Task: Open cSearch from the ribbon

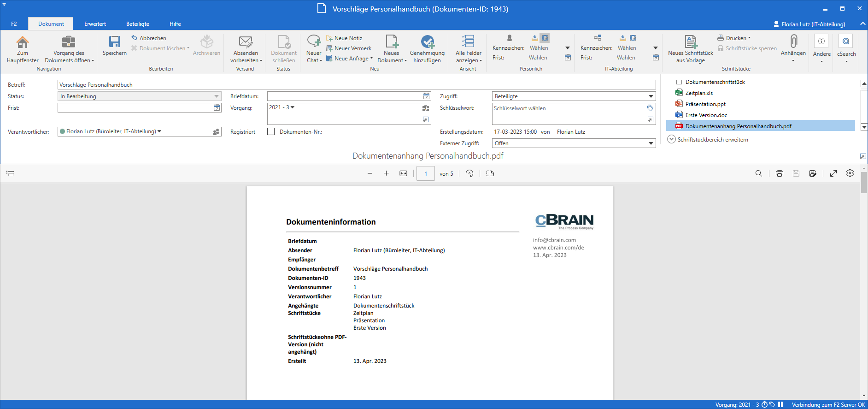Action: [846, 42]
